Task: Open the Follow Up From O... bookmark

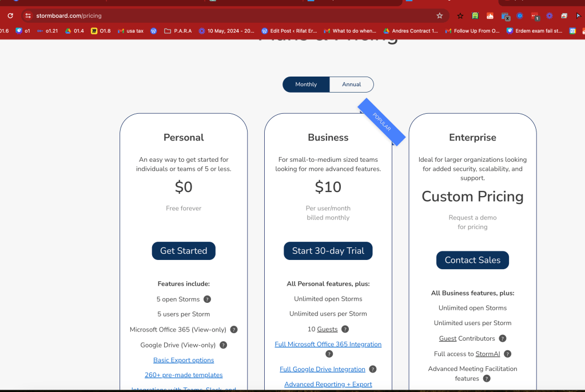Action: (472, 31)
